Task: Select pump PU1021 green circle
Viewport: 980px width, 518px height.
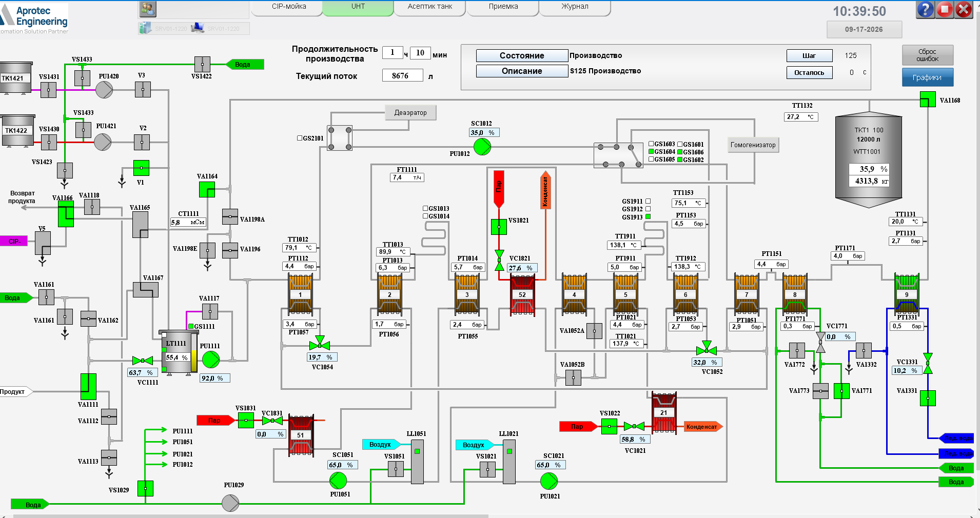Action: pyautogui.click(x=549, y=481)
